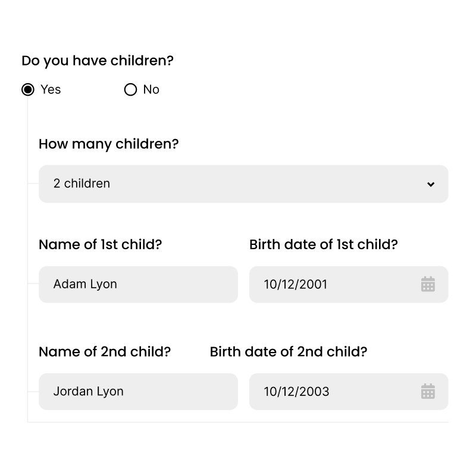Click the horizontal divider below the form
The image size is (476, 472).
click(237, 422)
